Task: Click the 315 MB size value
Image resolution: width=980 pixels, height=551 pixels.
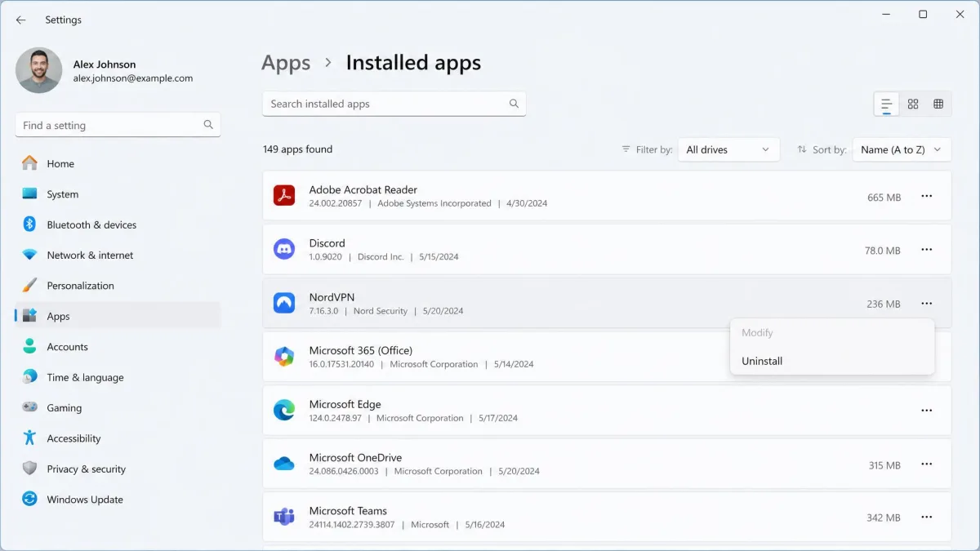Action: (x=884, y=465)
